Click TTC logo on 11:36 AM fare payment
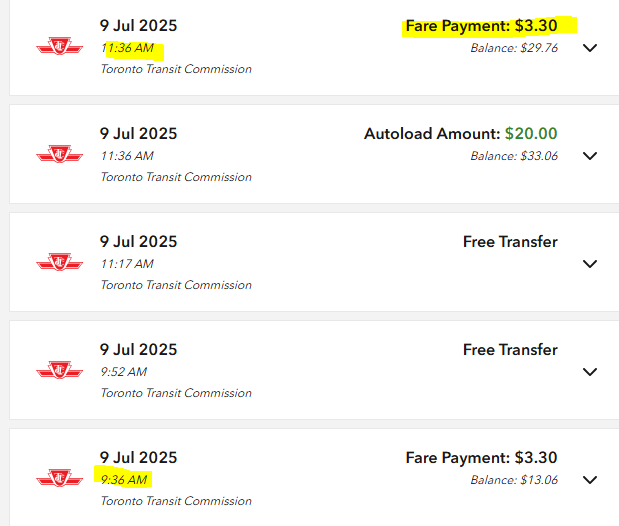Image resolution: width=619 pixels, height=526 pixels. pyautogui.click(x=60, y=46)
